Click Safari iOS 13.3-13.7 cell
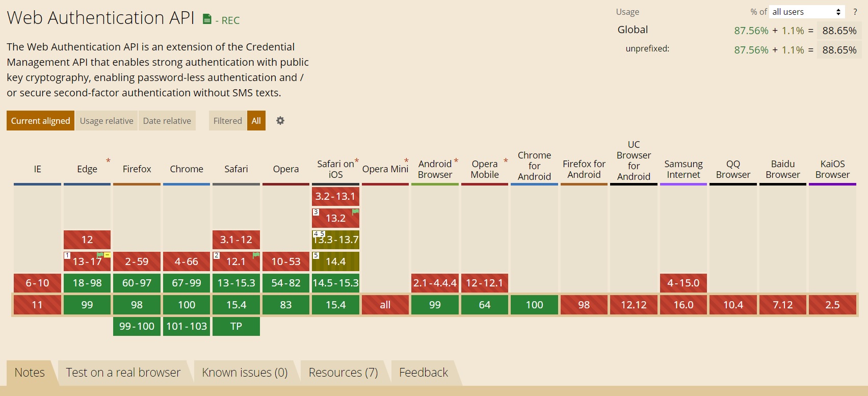The width and height of the screenshot is (868, 396). [x=335, y=240]
